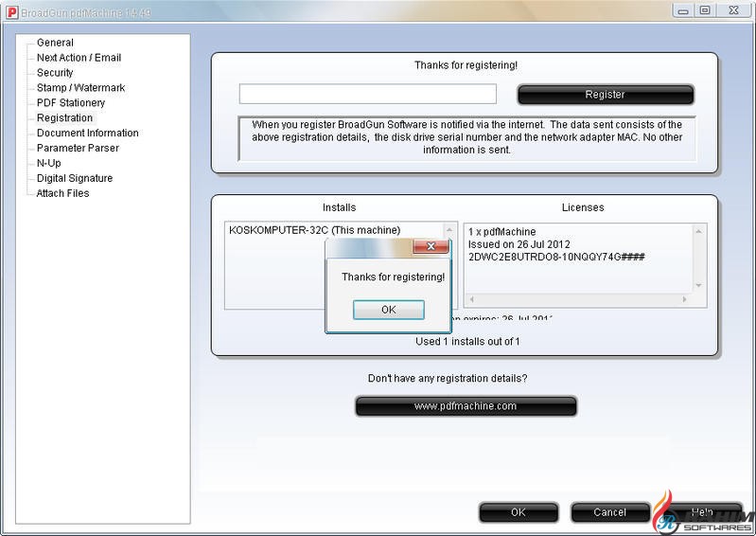Click the license key 2DWC2E8UTRDO8-10NQQY74G####
756x536 pixels.
(x=556, y=257)
